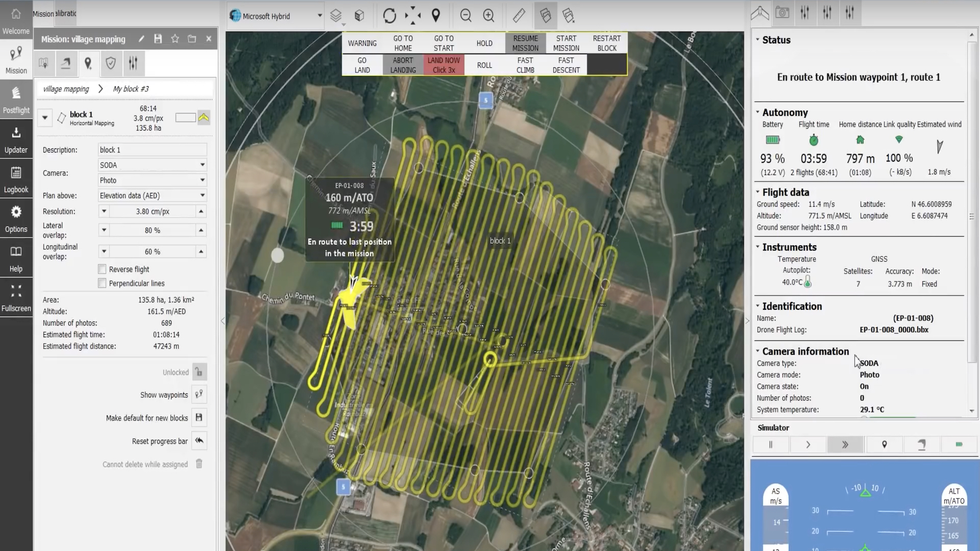This screenshot has width=980, height=551.
Task: Select the ruler measure tool
Action: tap(519, 16)
